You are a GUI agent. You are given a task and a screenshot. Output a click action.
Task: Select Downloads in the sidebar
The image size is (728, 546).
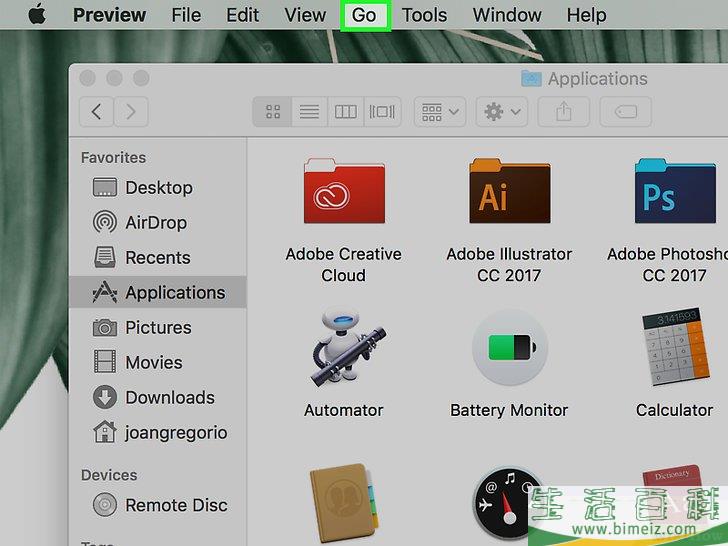click(158, 397)
